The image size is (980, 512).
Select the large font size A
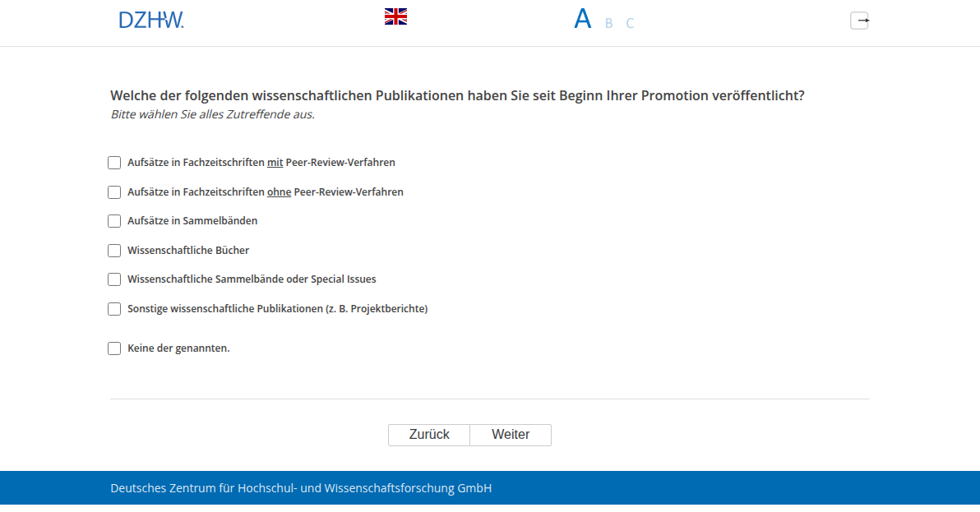(x=583, y=20)
